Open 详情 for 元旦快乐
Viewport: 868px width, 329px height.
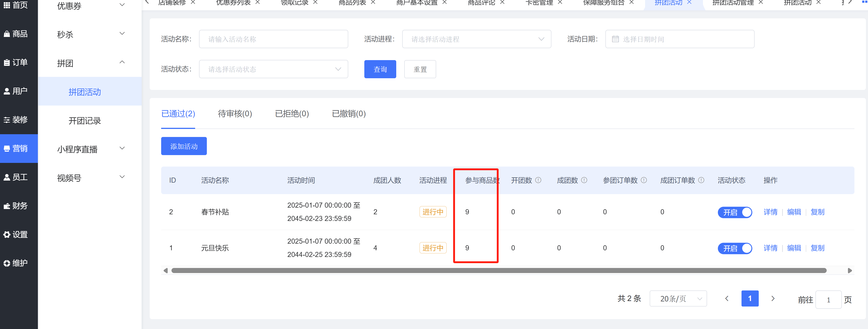tap(770, 248)
